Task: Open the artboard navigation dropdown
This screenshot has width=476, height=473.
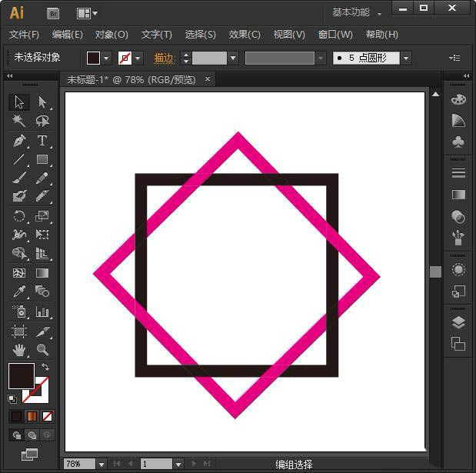Action: pyautogui.click(x=178, y=465)
